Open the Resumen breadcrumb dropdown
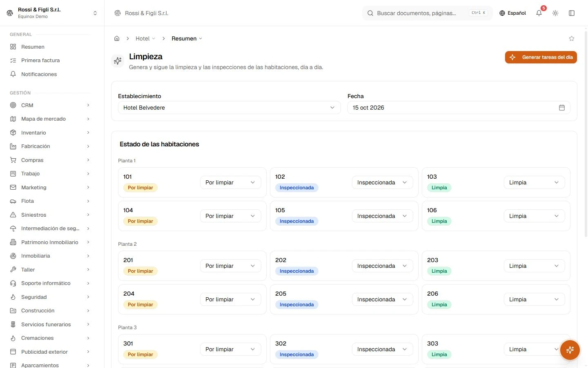The image size is (588, 368). (x=187, y=38)
